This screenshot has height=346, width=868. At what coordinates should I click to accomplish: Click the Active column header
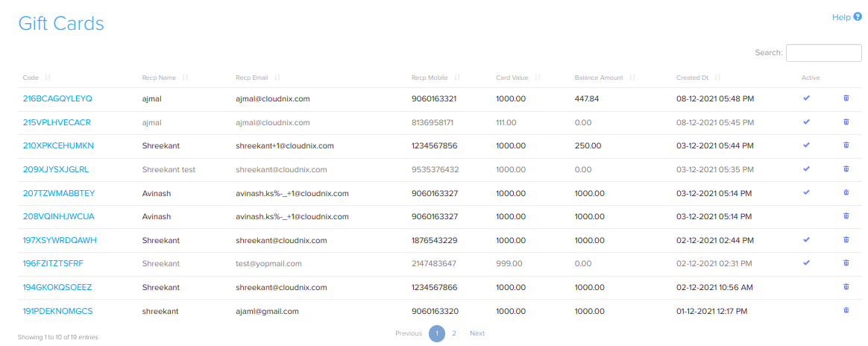811,78
